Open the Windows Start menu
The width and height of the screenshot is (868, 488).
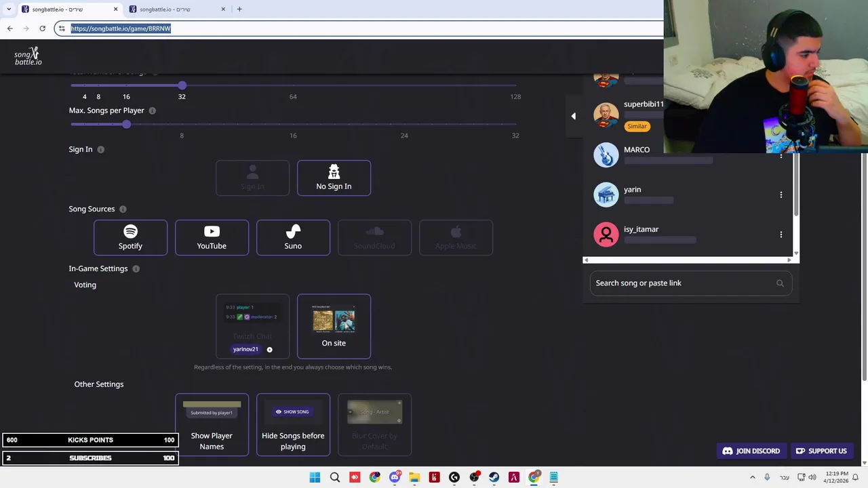[315, 478]
